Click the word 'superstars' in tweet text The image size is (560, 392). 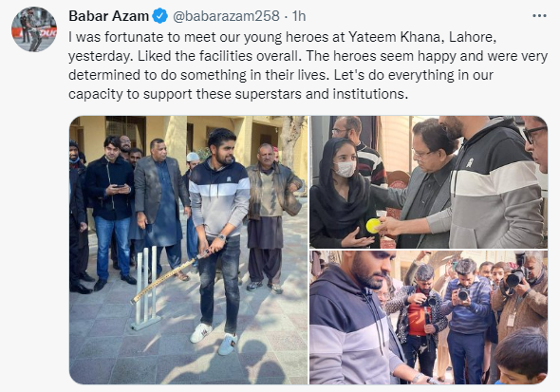(x=269, y=94)
